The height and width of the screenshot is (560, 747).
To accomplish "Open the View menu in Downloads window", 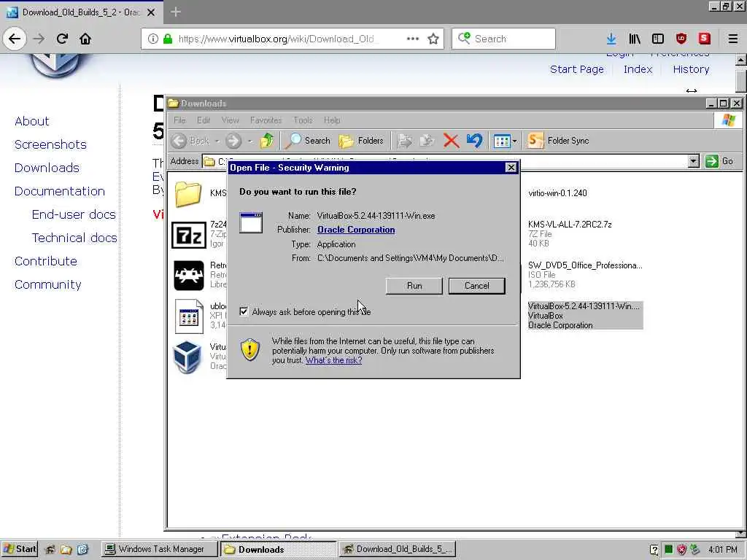I will (x=230, y=120).
